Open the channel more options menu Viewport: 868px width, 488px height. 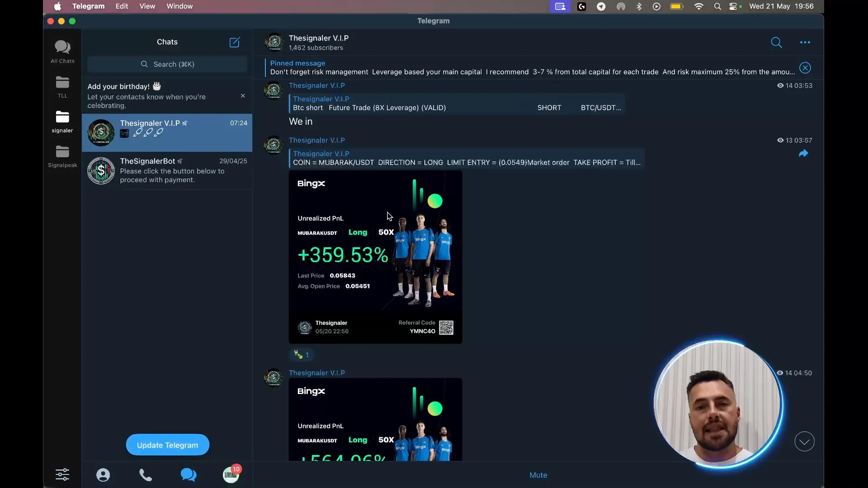[x=805, y=42]
